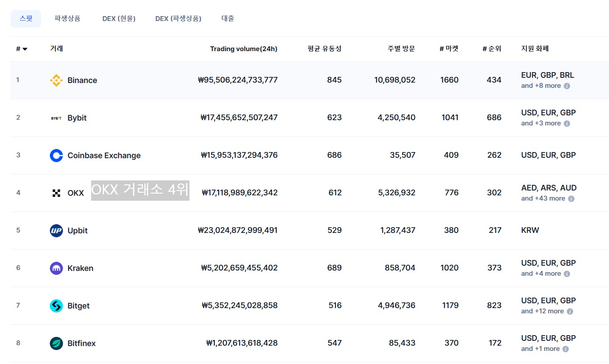Click Kraken 'and +4 more' text
This screenshot has width=609, height=364.
tap(541, 274)
